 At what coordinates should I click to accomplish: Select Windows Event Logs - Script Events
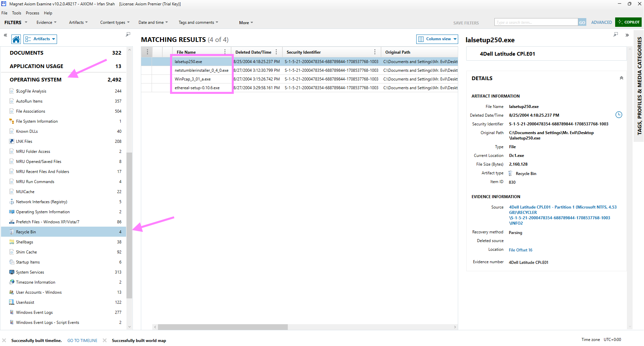click(64, 323)
